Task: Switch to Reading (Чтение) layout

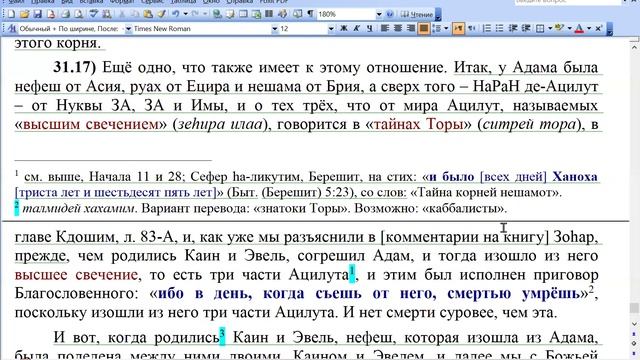Action: pos(417,14)
